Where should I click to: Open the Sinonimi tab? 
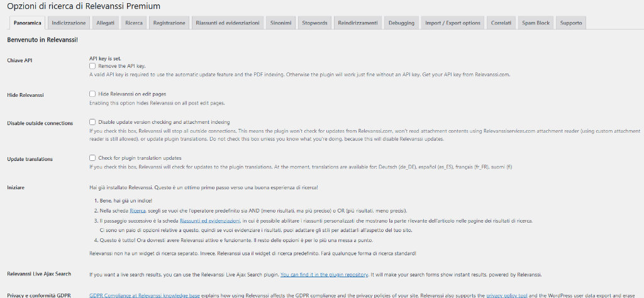[281, 23]
